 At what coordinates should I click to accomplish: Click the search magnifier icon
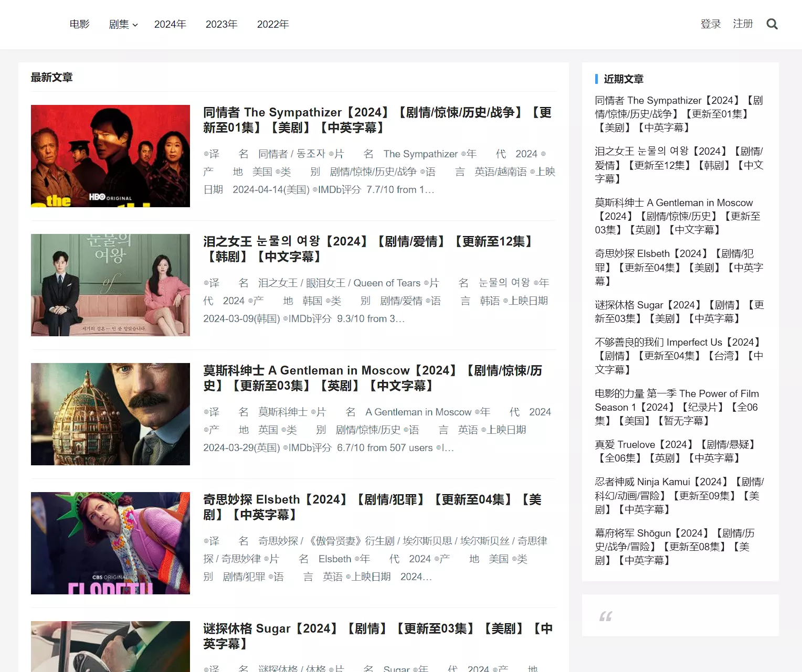tap(772, 24)
